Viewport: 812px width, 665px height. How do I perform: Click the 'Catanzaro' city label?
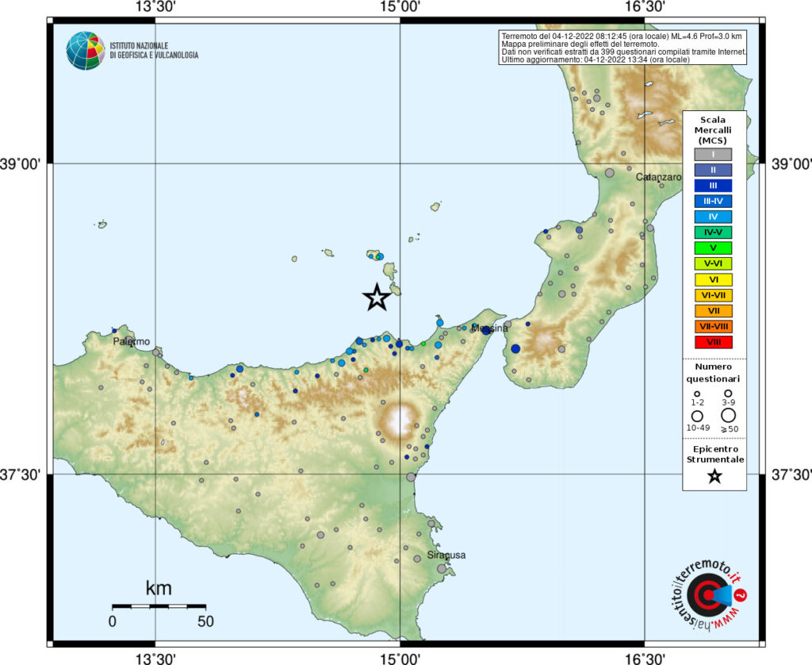[x=657, y=177]
